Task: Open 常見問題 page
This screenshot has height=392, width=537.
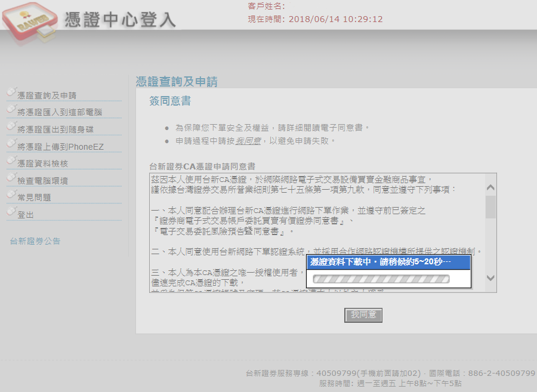Action: pyautogui.click(x=34, y=197)
